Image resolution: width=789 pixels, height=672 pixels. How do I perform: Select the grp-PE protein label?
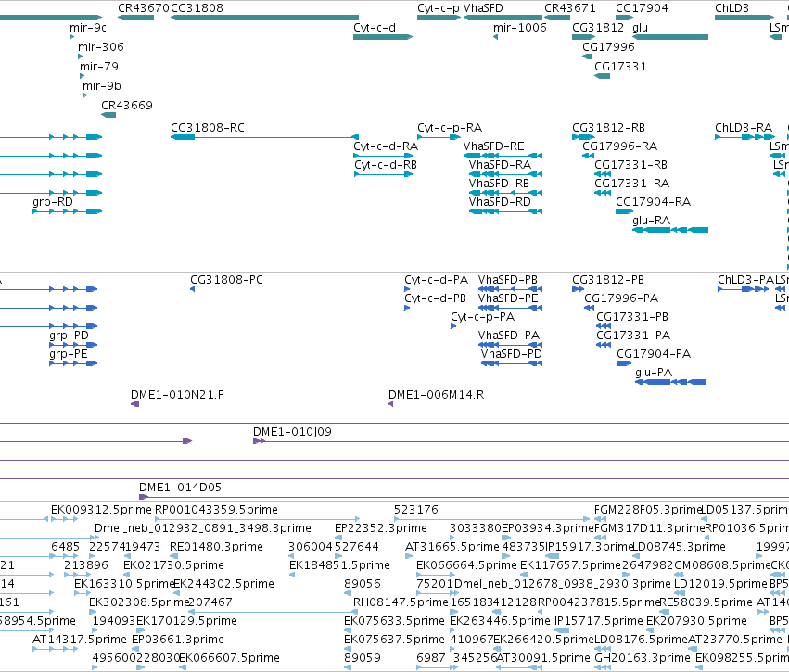69,354
